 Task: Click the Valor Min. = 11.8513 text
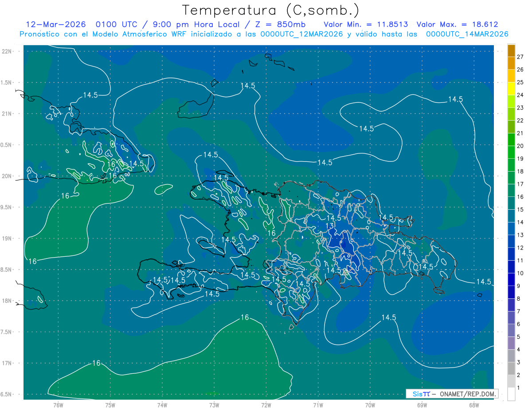[366, 25]
